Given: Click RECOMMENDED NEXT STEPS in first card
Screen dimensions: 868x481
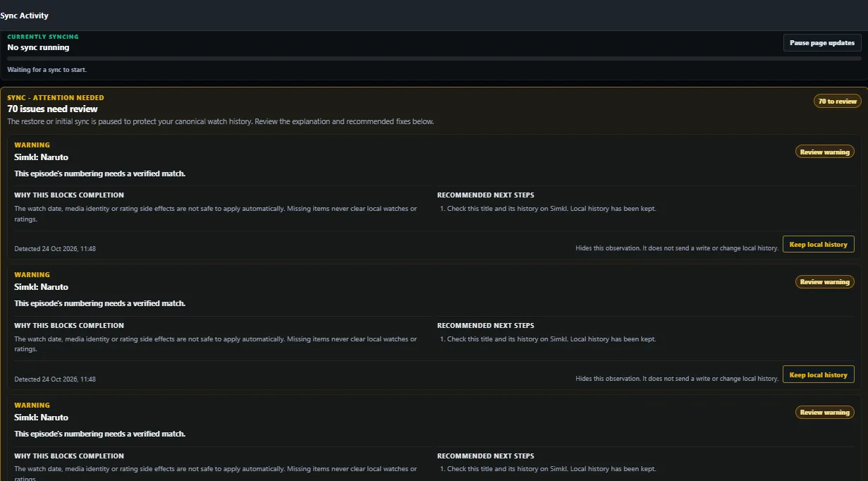Looking at the screenshot, I should 486,195.
